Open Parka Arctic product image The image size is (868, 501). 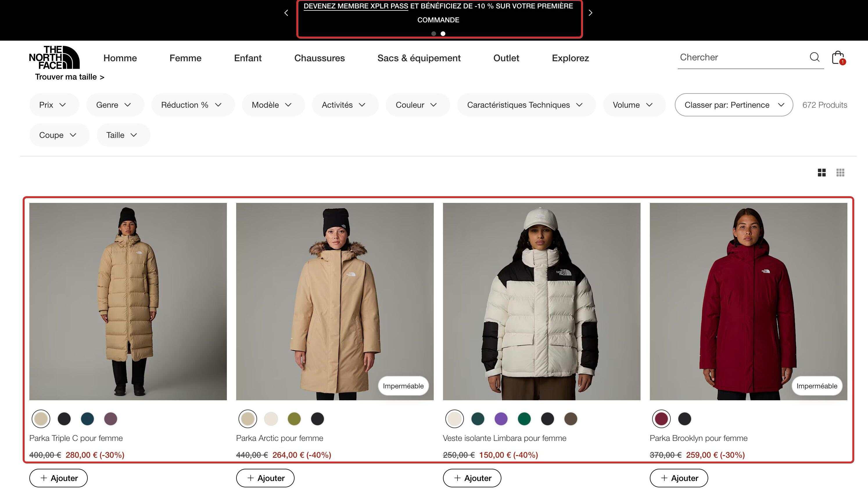click(x=335, y=301)
